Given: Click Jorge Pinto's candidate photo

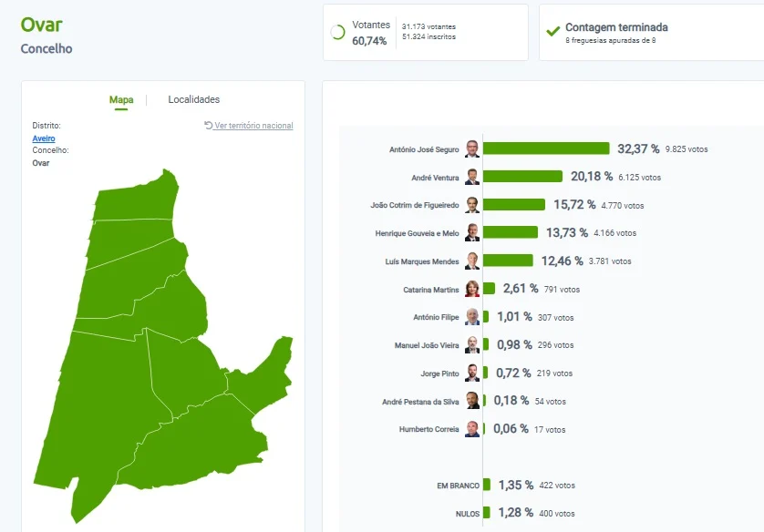Looking at the screenshot, I should (x=472, y=373).
